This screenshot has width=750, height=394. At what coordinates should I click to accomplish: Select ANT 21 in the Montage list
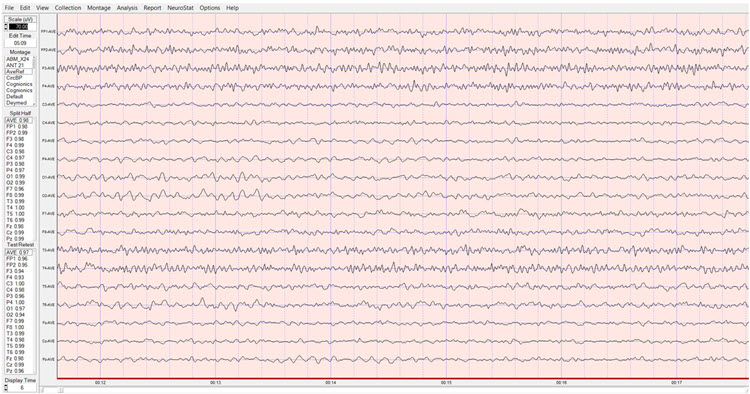[x=18, y=65]
